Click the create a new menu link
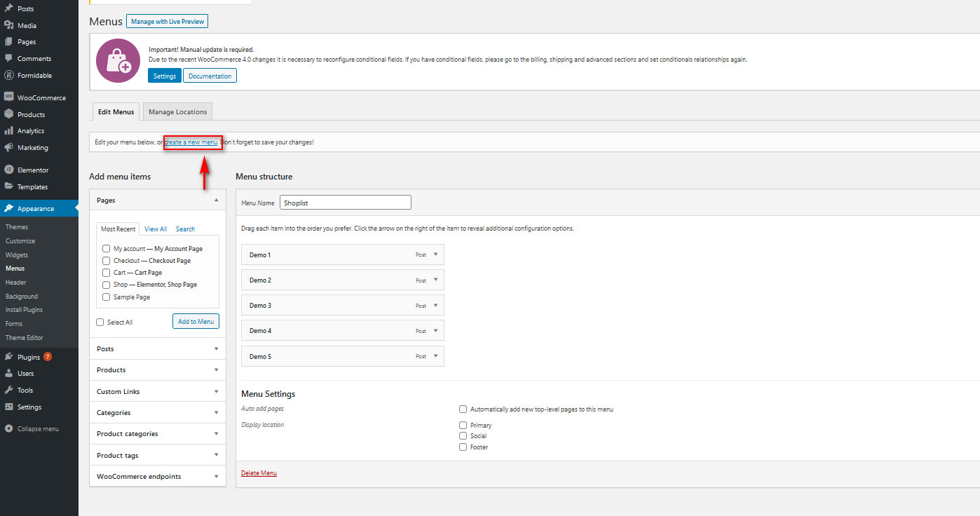Image resolution: width=980 pixels, height=516 pixels. tap(191, 142)
